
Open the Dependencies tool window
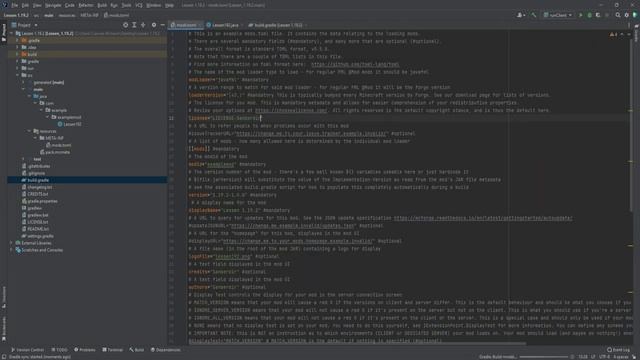pos(166,350)
